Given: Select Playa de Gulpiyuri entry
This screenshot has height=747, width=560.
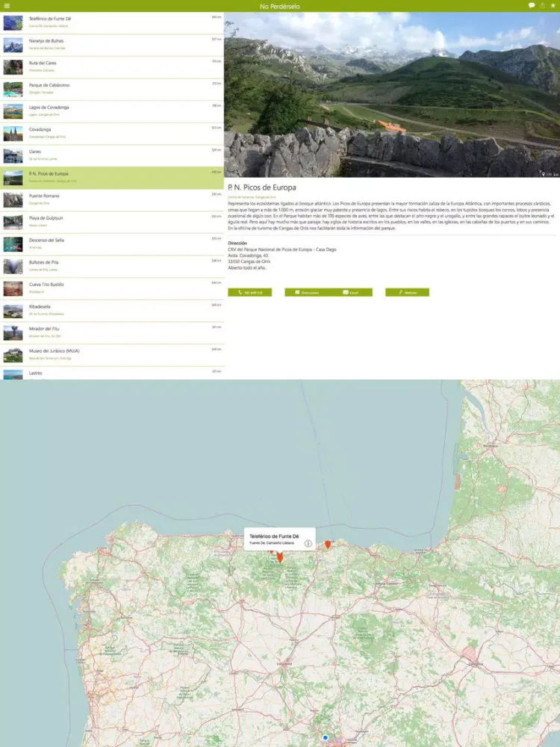Looking at the screenshot, I should tap(112, 222).
